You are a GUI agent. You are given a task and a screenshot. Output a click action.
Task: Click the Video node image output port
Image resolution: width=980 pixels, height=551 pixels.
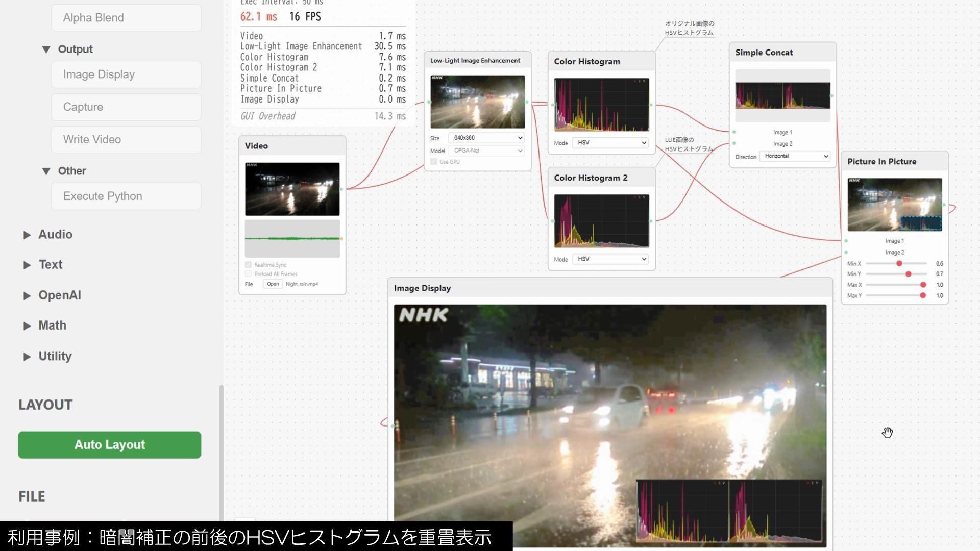(341, 189)
